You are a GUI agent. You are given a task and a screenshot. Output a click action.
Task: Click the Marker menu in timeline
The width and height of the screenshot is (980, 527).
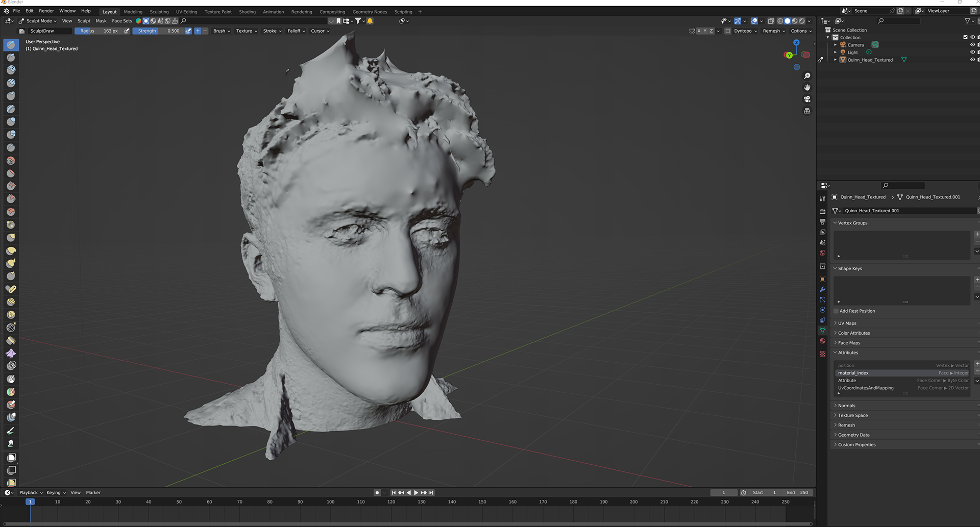pyautogui.click(x=93, y=493)
